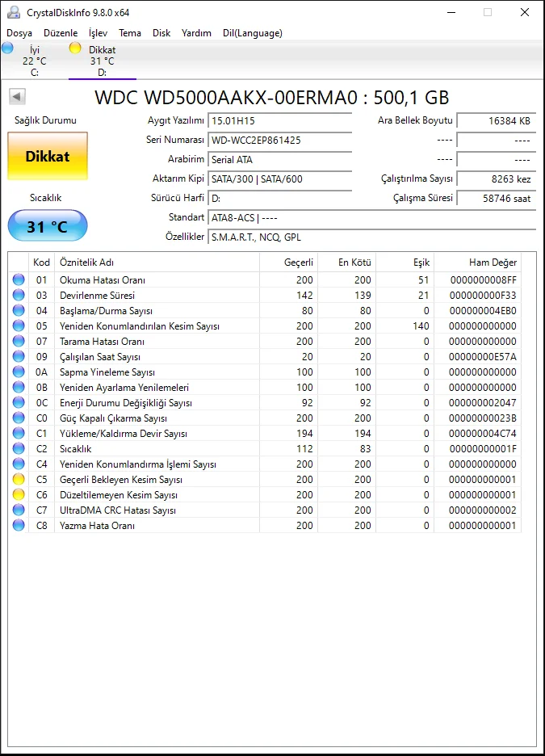Click status circle for 0A Sapma Yineleme Sayısı
Viewport: 545px width, 756px height.
[x=19, y=372]
